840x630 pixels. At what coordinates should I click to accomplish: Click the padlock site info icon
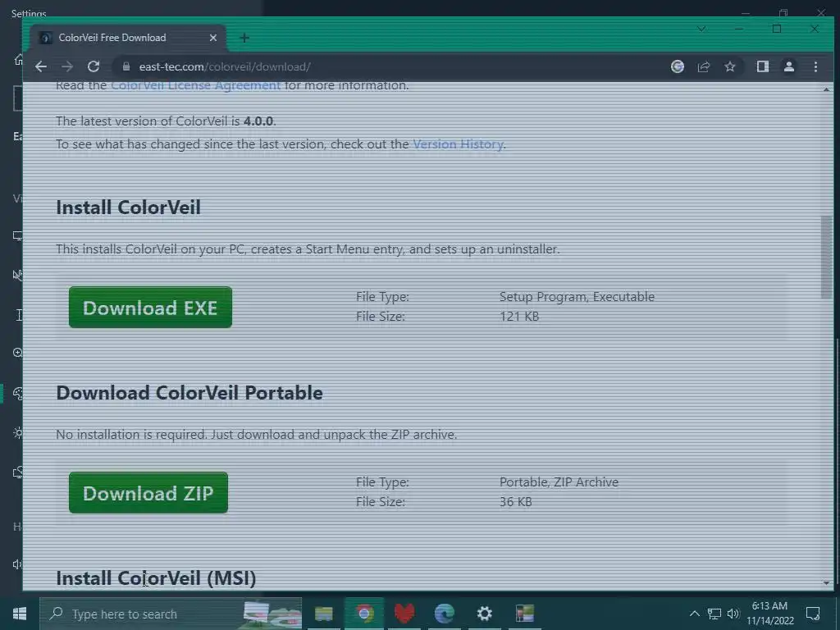126,66
